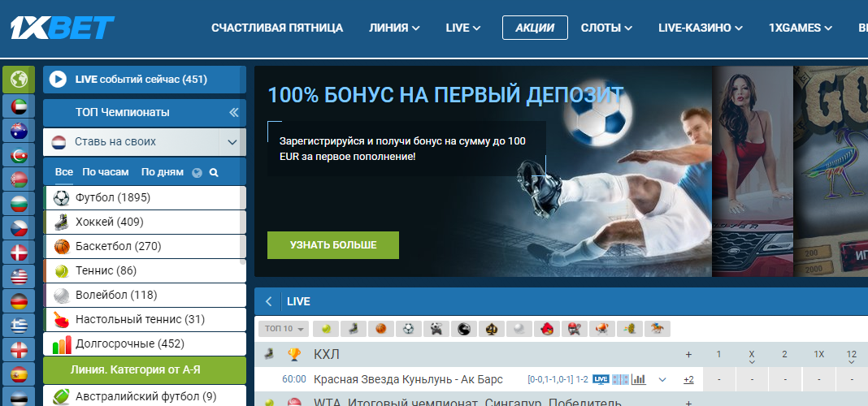
Task: Click the УЗНАТЬ БОЛЬШЕ button
Action: [333, 245]
